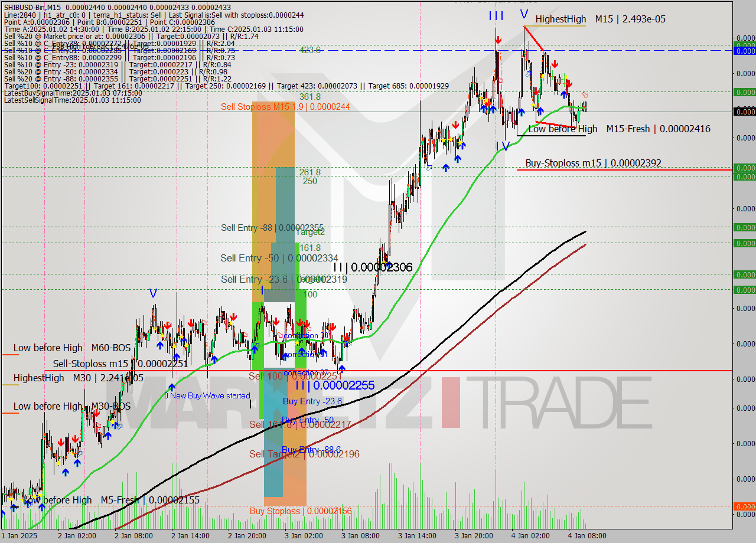Click 'Sell 100 | 0.00002251' label
The image size is (756, 543).
coord(295,376)
